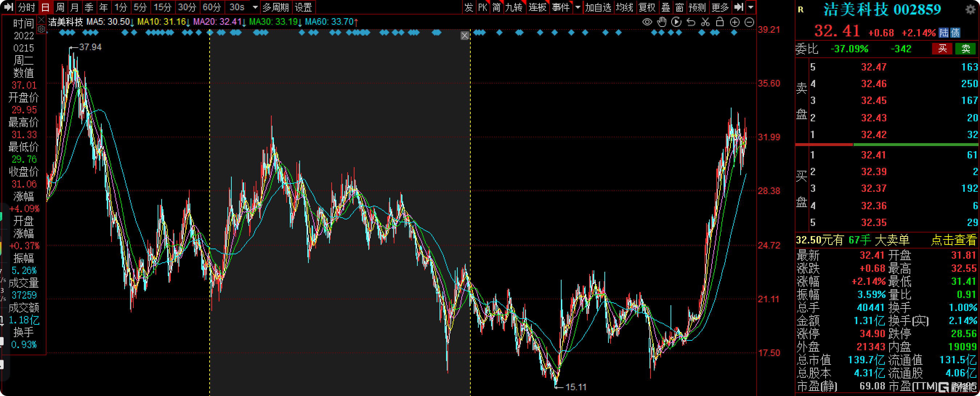Screen dimensions: 980x396
Task: Toggle the eye visibility icon
Action: pos(647,22)
